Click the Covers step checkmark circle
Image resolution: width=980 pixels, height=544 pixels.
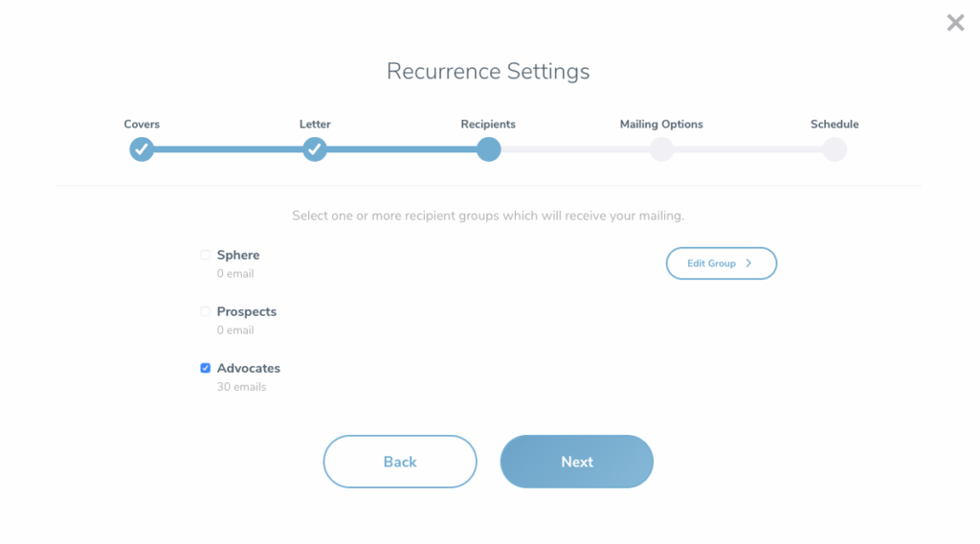coord(142,149)
